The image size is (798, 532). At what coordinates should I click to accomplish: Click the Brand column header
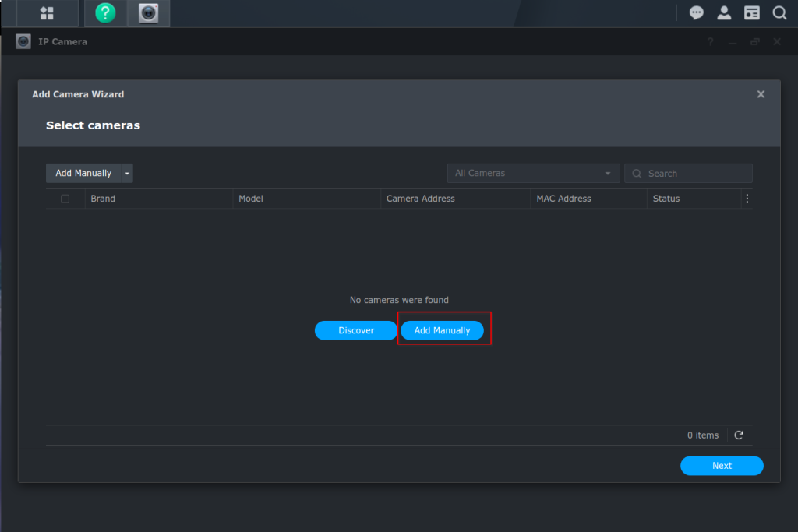(103, 199)
